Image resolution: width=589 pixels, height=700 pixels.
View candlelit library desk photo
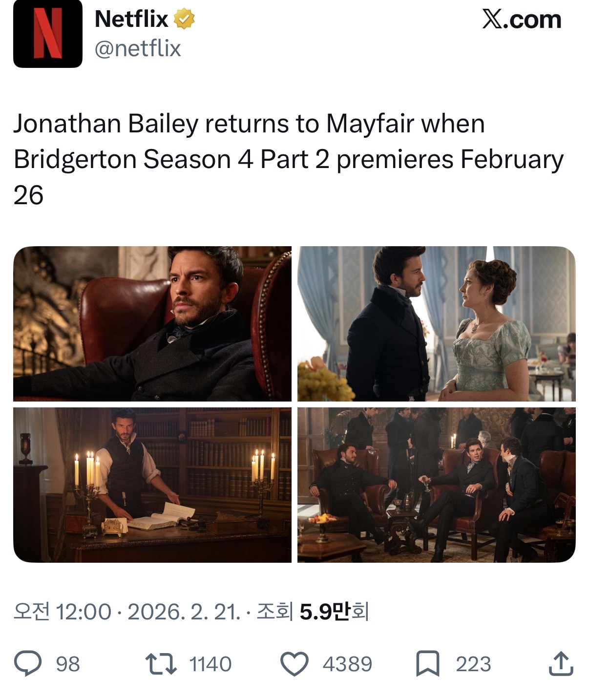152,485
